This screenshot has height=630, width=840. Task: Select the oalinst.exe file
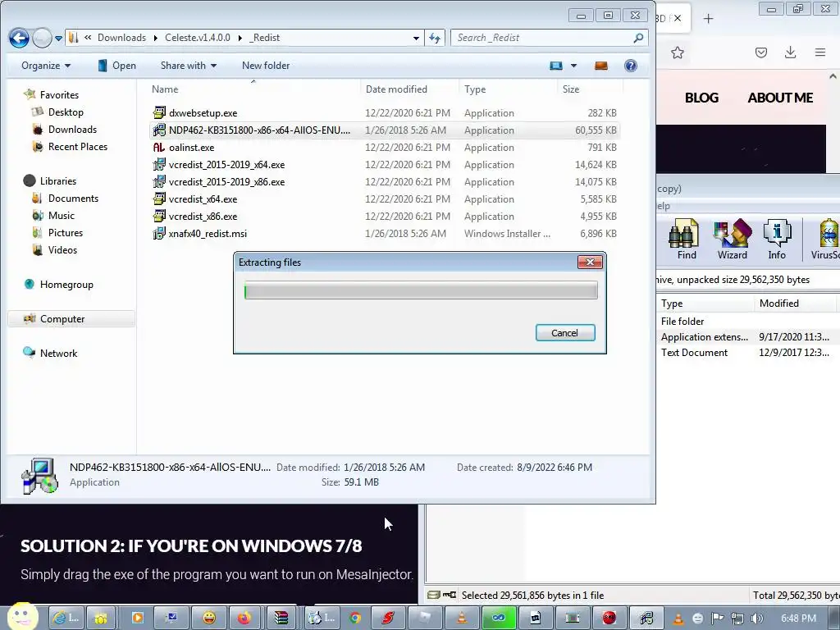(384, 148)
